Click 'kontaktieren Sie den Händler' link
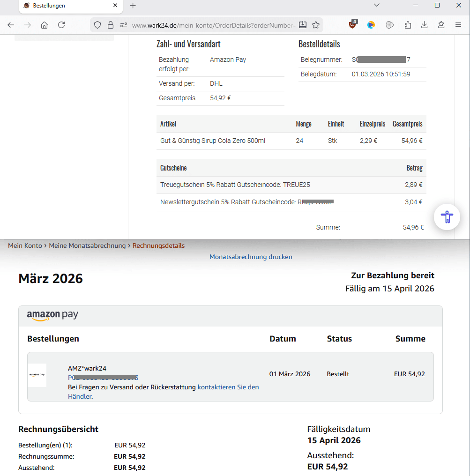This screenshot has width=470, height=476. [228, 387]
